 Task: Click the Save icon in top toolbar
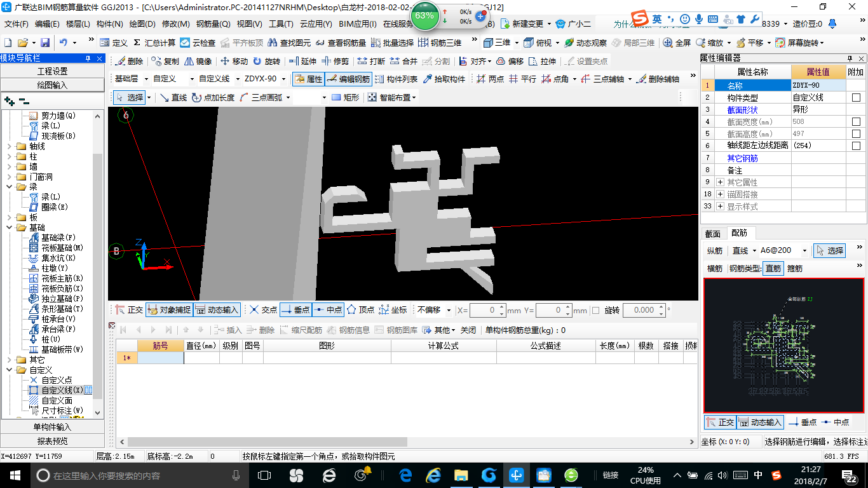[x=45, y=43]
